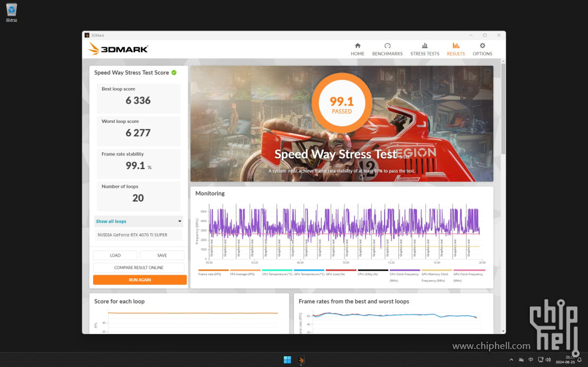Click the SAVE button

[162, 255]
